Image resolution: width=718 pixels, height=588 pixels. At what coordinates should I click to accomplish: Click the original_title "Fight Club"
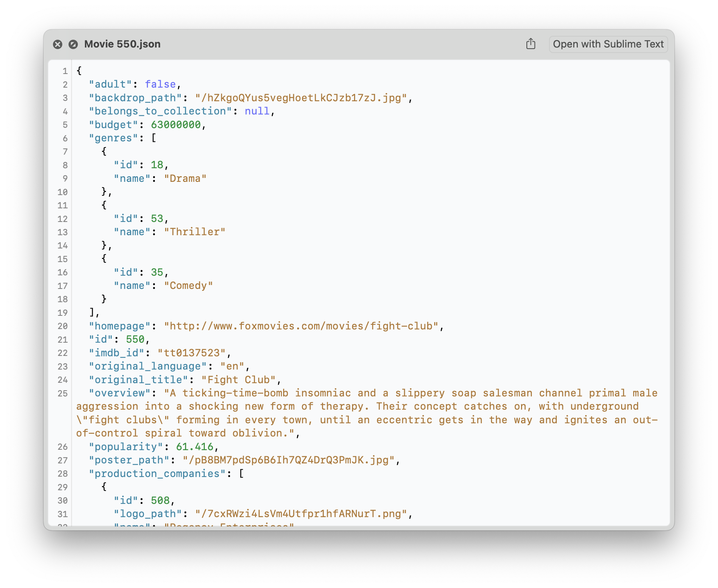point(240,380)
